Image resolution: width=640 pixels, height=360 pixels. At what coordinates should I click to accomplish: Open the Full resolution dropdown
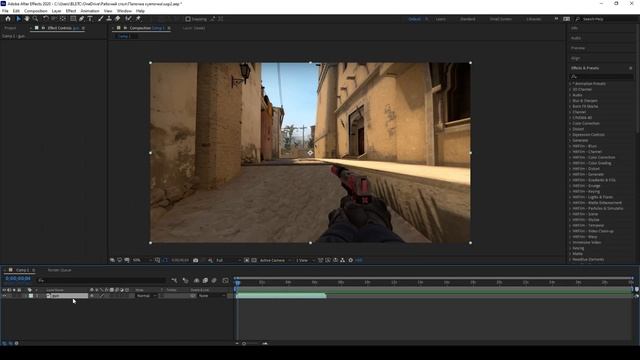(228, 260)
